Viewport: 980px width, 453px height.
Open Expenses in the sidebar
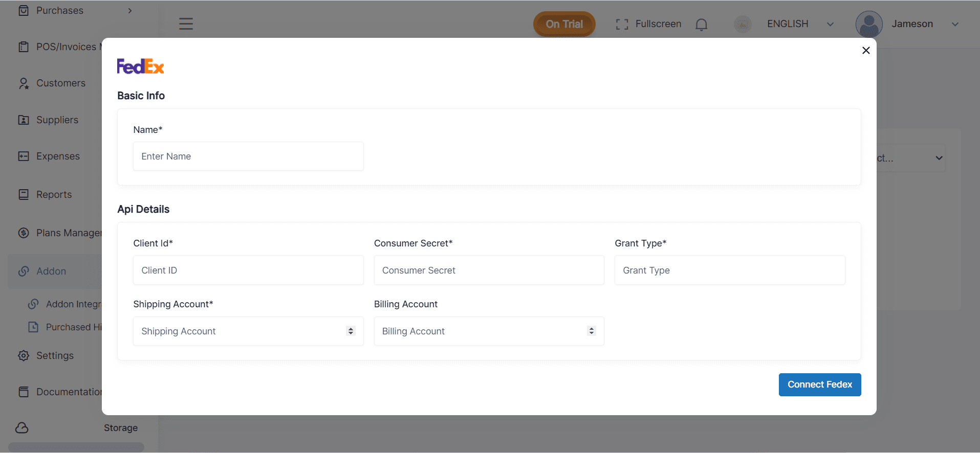[58, 156]
